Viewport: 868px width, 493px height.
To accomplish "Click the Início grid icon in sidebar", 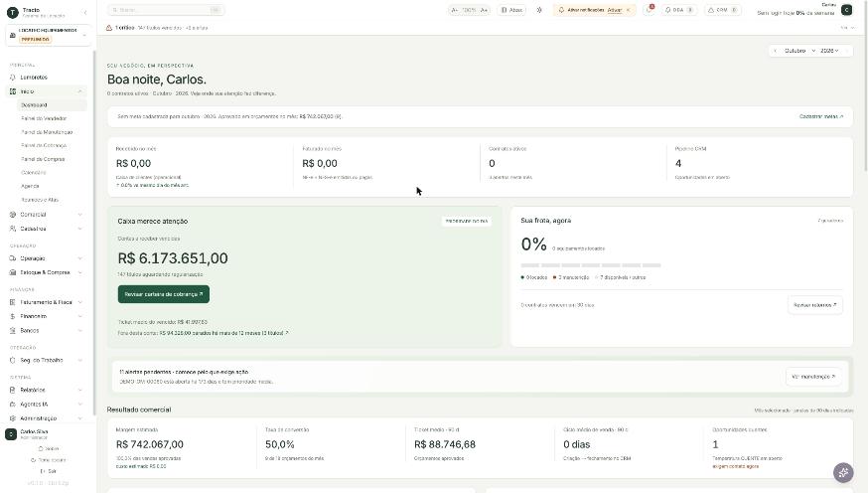I will pyautogui.click(x=13, y=91).
